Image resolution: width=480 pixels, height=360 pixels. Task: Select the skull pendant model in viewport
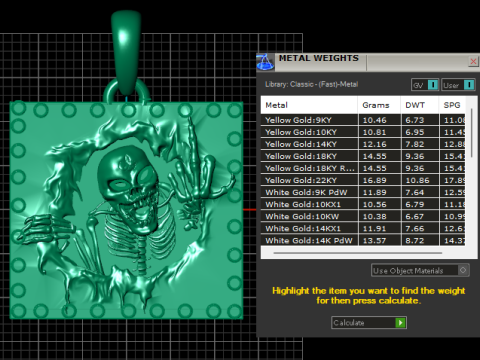click(x=126, y=210)
